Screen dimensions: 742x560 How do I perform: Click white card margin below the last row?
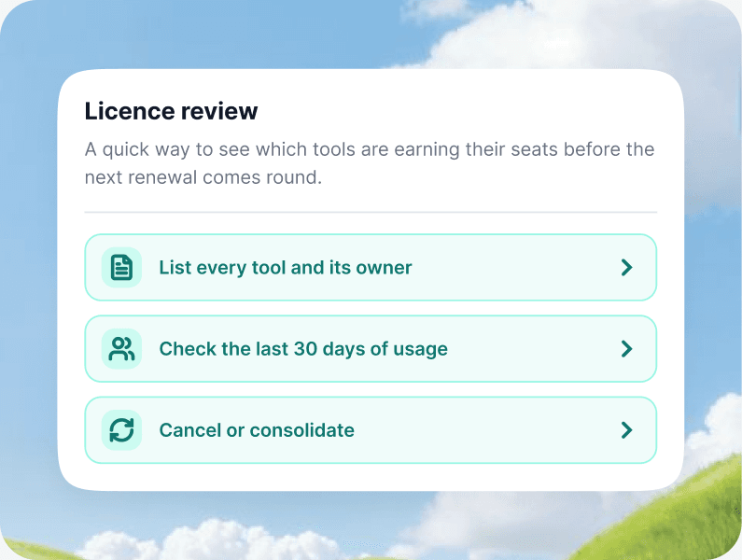tap(371, 477)
